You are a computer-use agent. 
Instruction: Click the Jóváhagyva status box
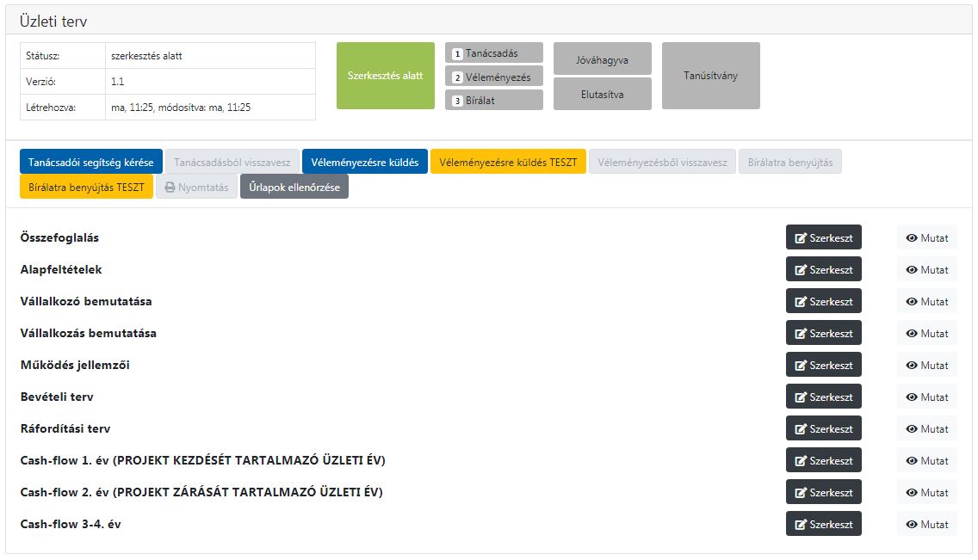602,60
